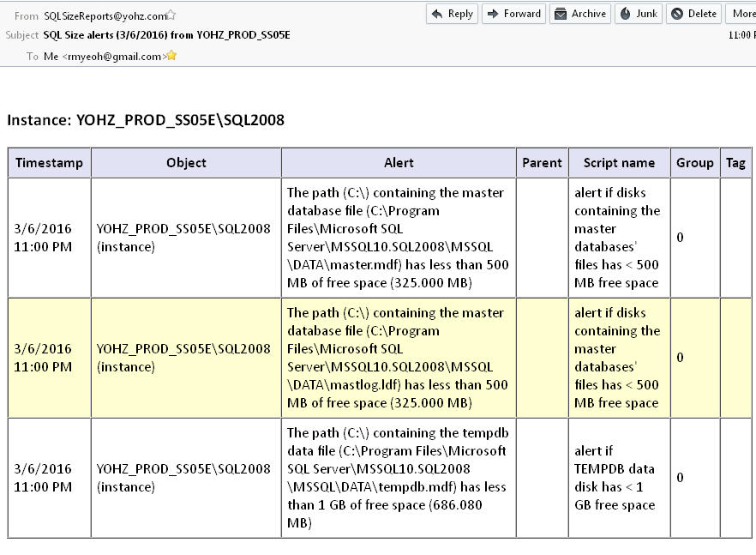Select the email subject line text
This screenshot has width=756, height=555.
pyautogui.click(x=166, y=35)
